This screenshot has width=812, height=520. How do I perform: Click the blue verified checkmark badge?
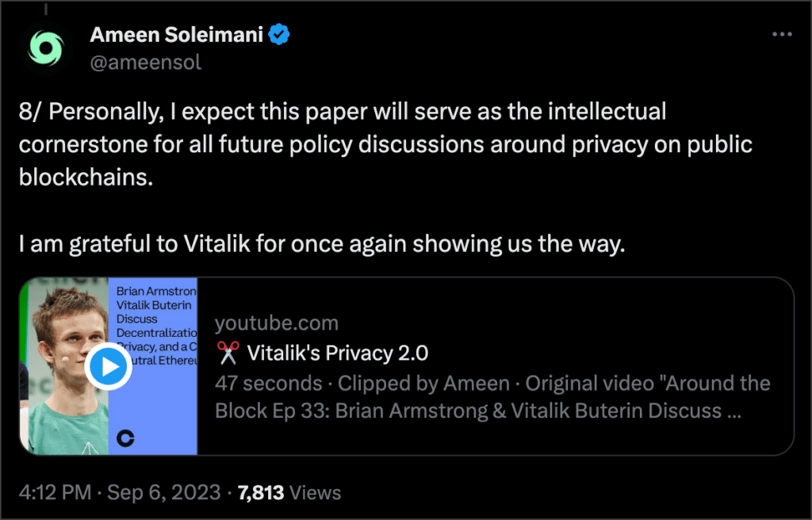[280, 35]
